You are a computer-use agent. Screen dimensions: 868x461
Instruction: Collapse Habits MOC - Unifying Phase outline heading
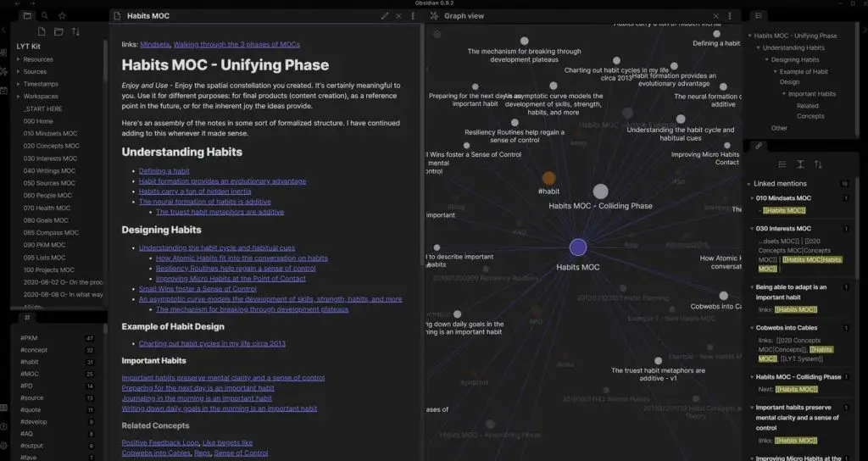[749, 36]
